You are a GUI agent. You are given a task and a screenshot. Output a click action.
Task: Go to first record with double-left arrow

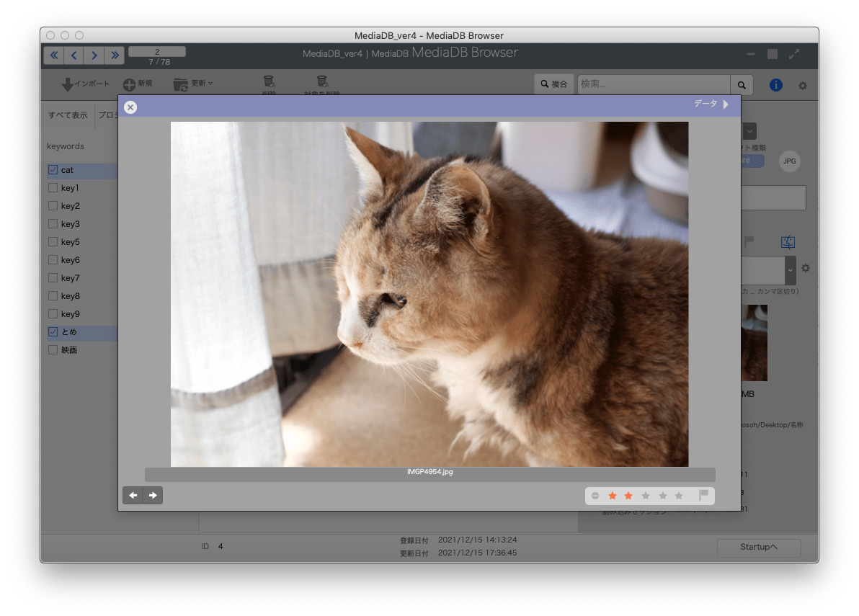coord(53,55)
